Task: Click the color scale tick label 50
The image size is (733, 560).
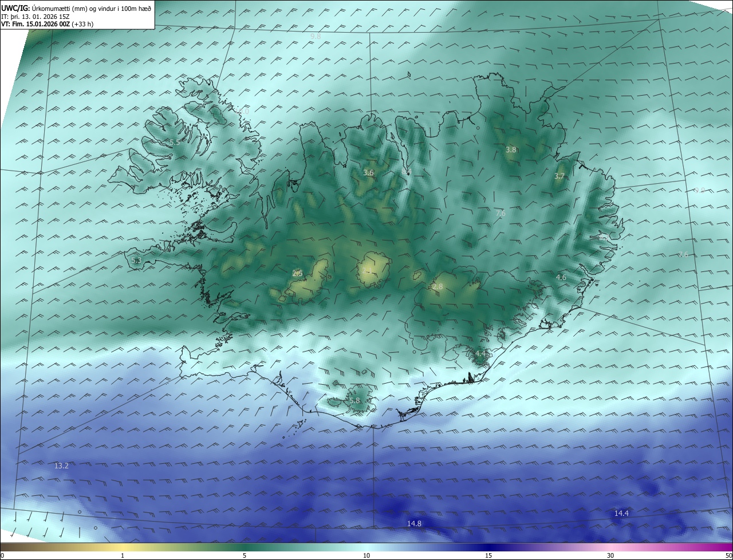Action: coord(728,555)
